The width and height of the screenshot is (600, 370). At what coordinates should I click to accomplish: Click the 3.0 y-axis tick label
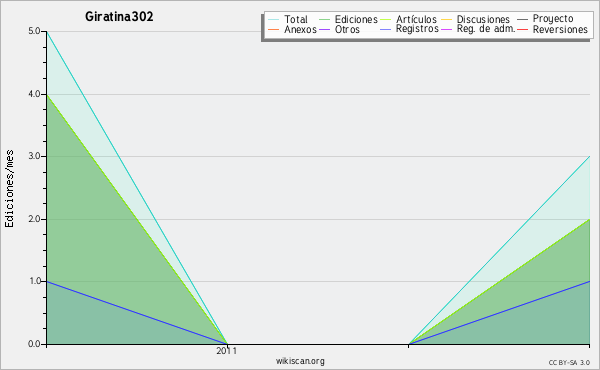click(34, 156)
